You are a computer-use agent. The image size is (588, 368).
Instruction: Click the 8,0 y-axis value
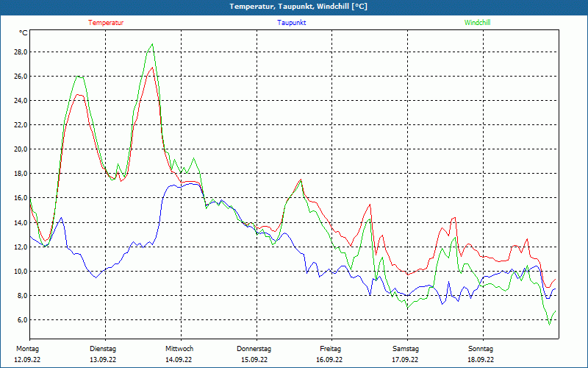(x=22, y=296)
